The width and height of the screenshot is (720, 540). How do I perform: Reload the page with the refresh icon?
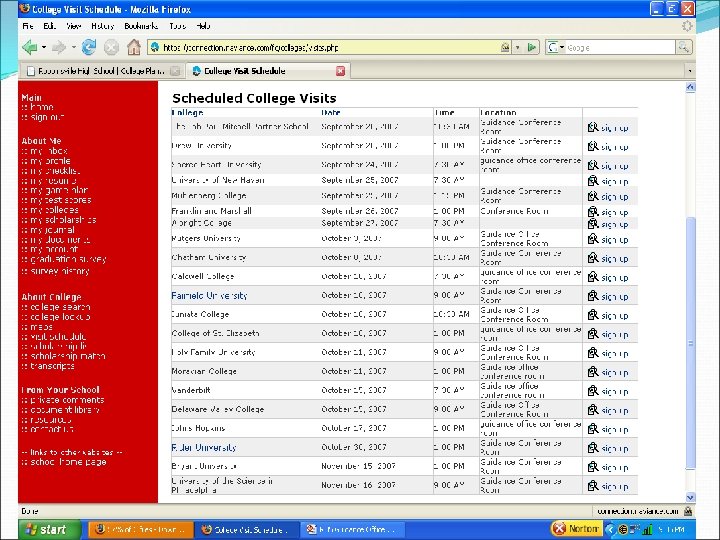point(89,47)
